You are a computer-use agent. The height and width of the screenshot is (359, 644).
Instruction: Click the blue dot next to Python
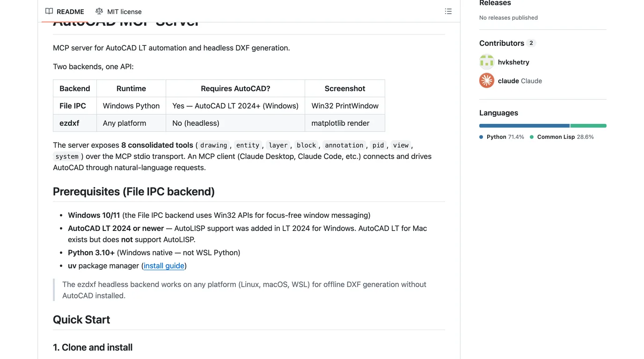tap(481, 137)
